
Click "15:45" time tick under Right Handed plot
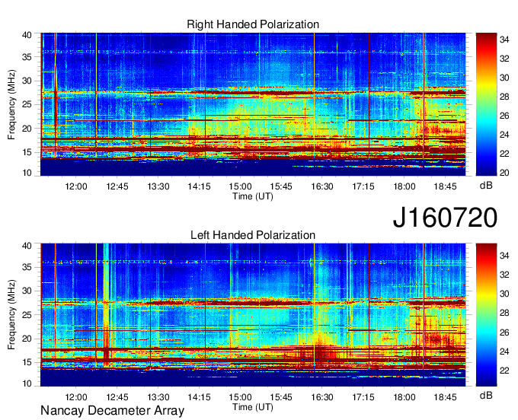pyautogui.click(x=281, y=186)
